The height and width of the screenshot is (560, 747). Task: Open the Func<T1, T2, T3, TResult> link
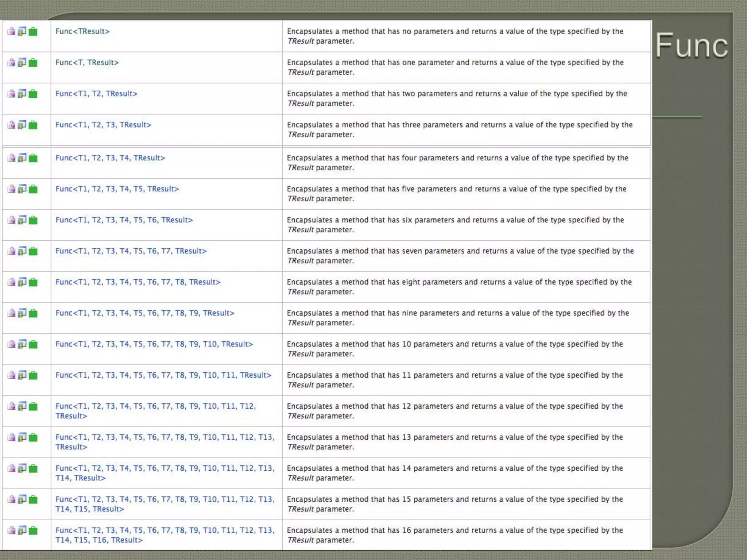[x=103, y=125]
